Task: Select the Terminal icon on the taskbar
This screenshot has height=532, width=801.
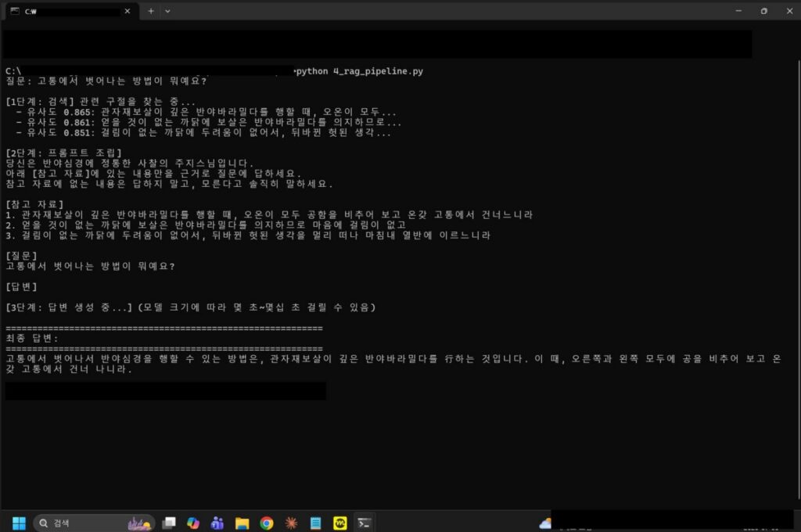Action: 365,523
